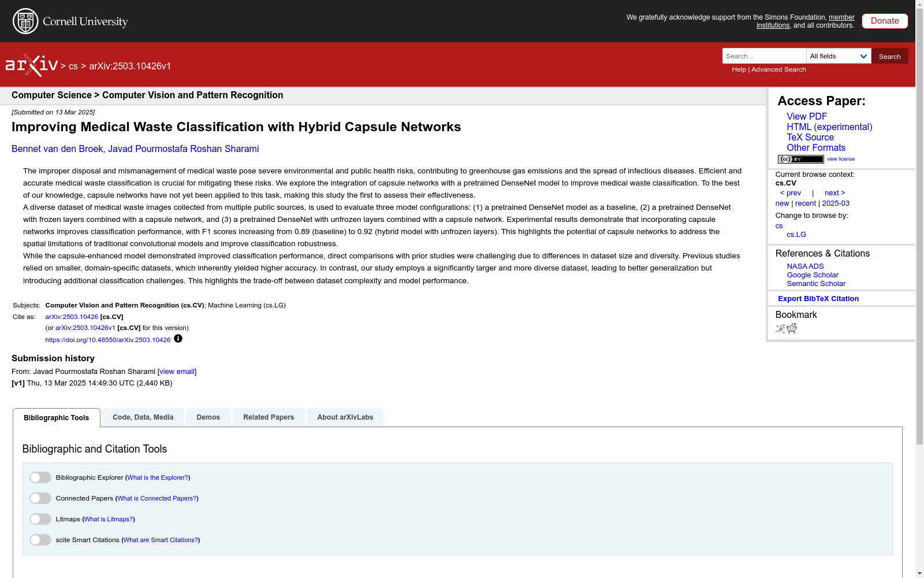
Task: Enable scite Smart Citations toggle
Action: click(40, 540)
